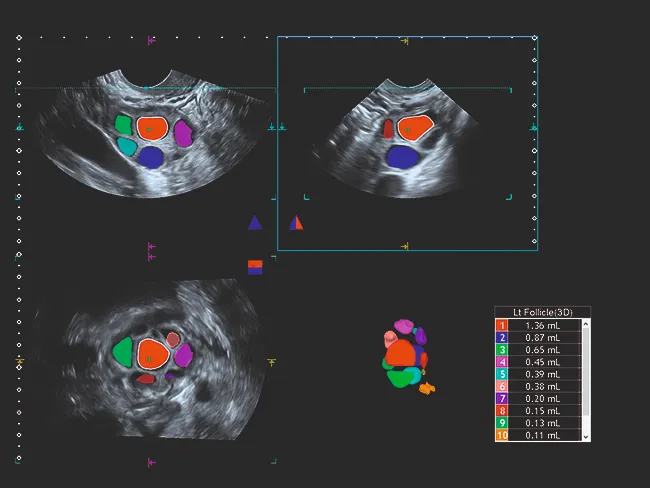
Task: Click the solid blue pyramid orientation icon
Action: tap(255, 223)
